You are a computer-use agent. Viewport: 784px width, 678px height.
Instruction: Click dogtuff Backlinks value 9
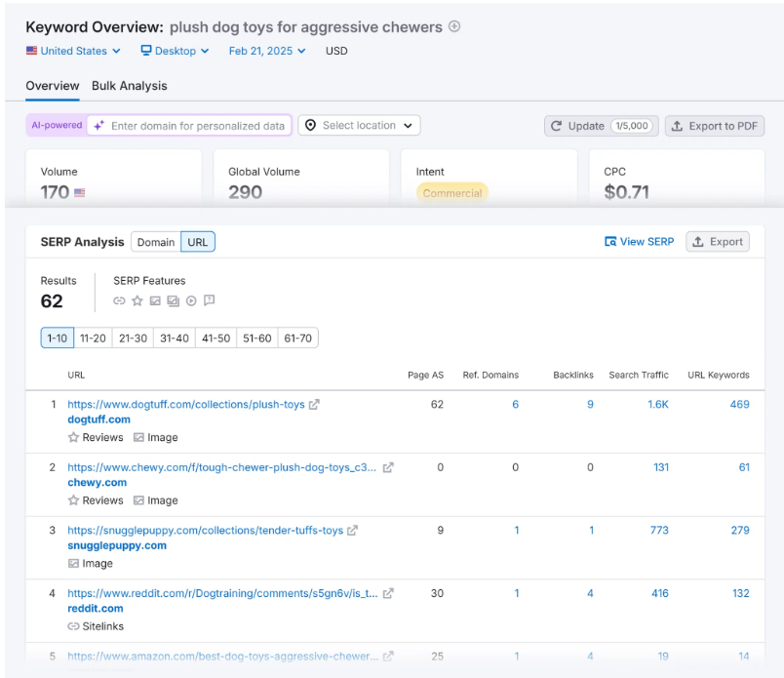591,404
